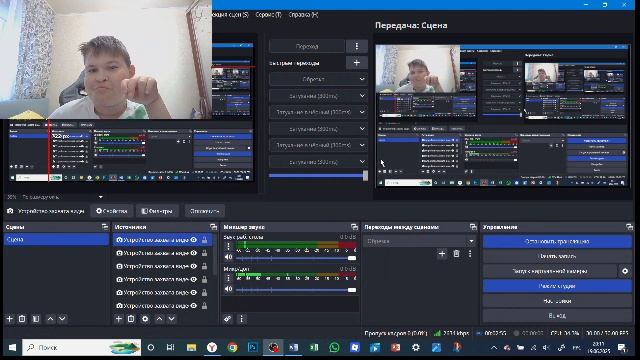
Task: Open three-dot menu beside Переход button
Action: point(356,46)
